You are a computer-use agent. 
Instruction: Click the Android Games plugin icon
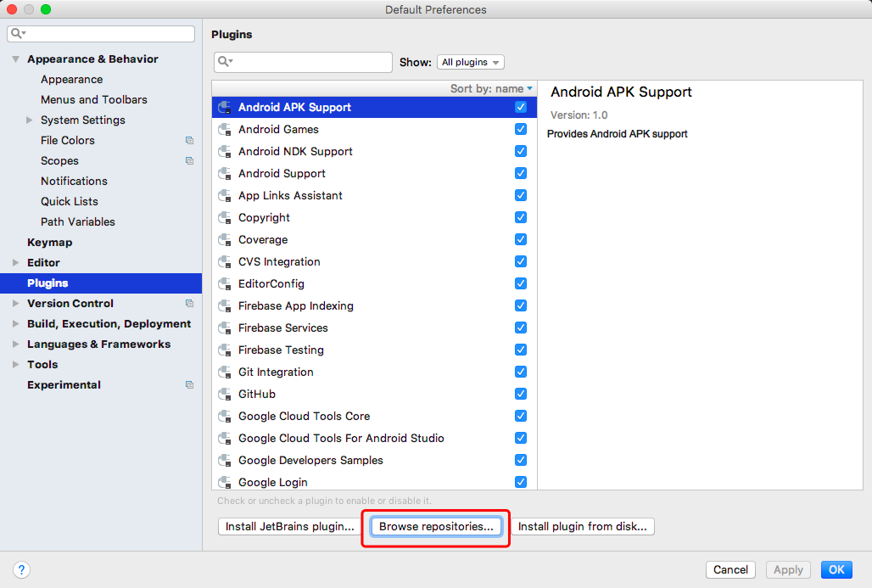[x=225, y=130]
